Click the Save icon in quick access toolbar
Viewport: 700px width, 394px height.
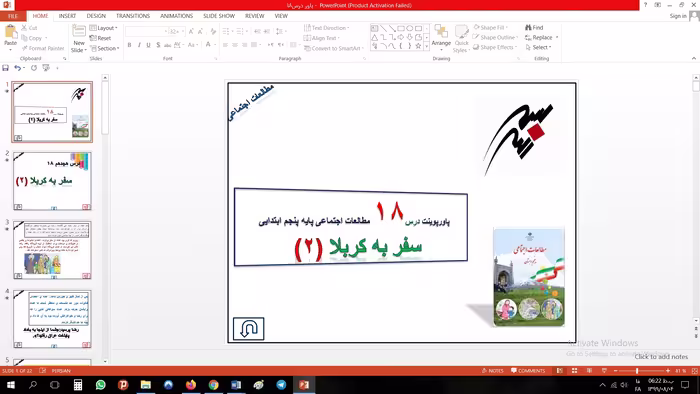click(5, 68)
